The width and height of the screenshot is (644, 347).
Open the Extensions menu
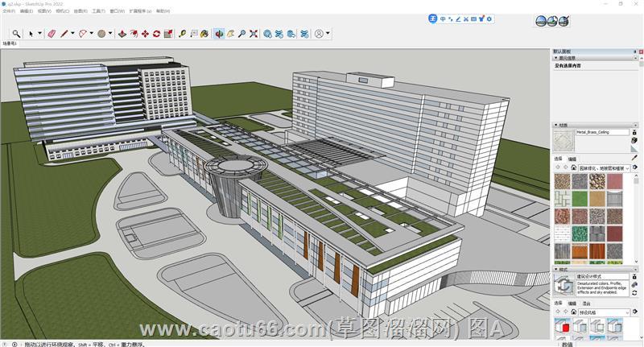[x=140, y=11]
